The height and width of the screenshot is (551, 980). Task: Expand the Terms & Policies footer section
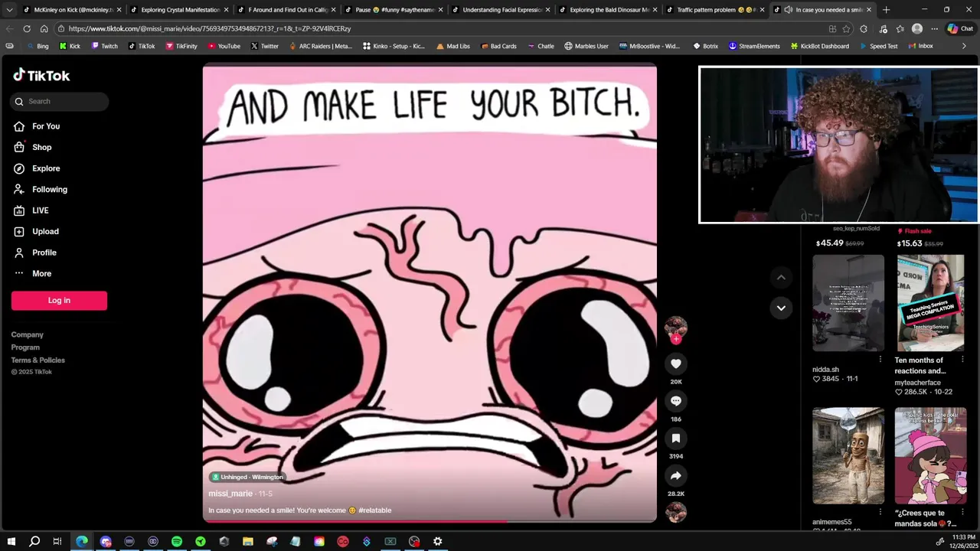38,360
